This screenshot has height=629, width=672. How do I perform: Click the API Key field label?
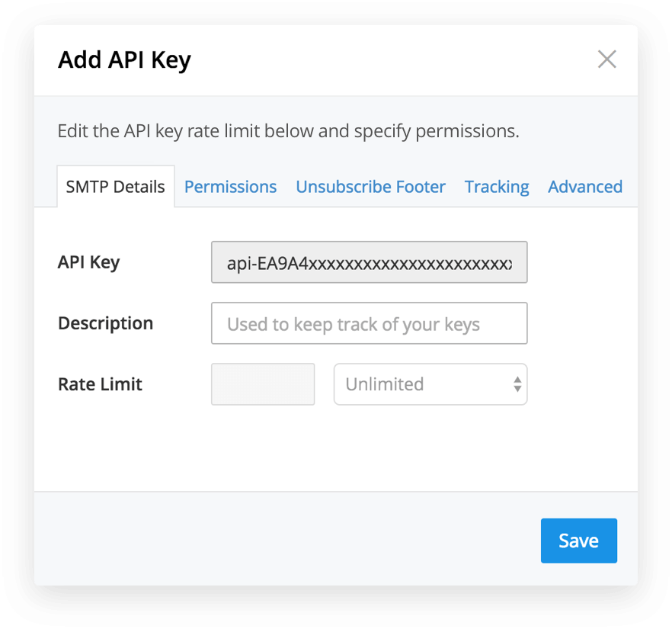(x=88, y=262)
